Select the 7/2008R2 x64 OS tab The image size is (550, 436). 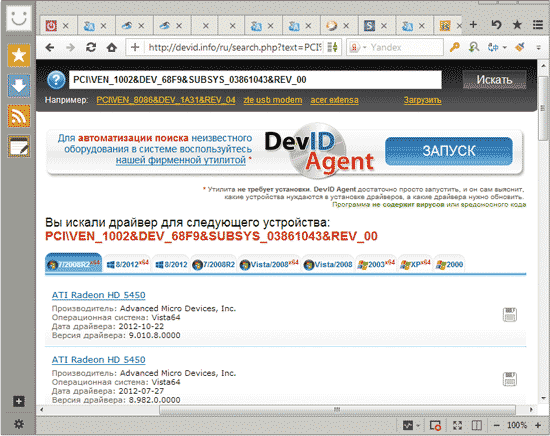pos(74,264)
